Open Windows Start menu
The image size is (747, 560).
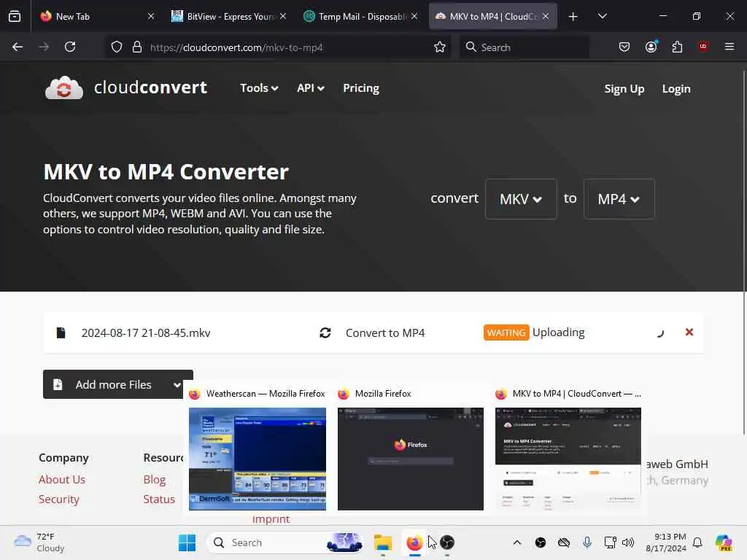187,542
